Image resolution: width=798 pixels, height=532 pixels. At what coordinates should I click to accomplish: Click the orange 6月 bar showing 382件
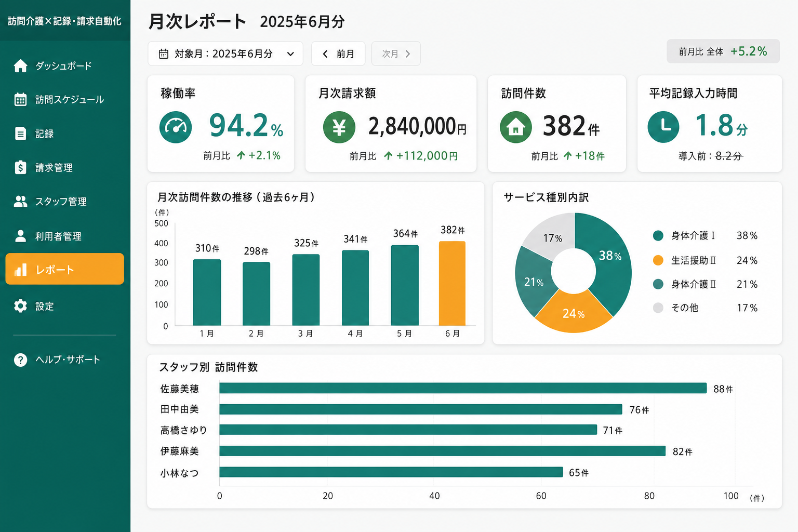pos(452,284)
